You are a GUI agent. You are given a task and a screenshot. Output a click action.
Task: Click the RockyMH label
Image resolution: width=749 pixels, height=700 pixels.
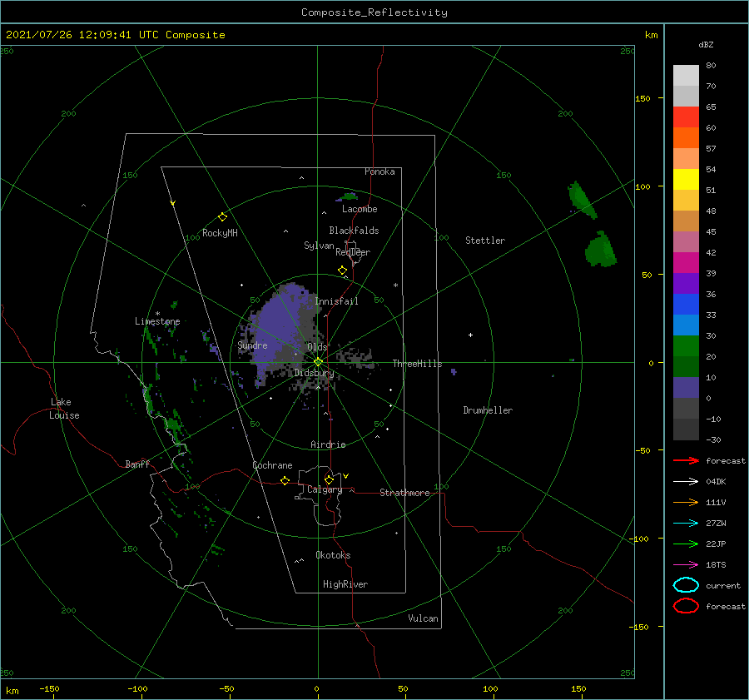[x=220, y=233]
